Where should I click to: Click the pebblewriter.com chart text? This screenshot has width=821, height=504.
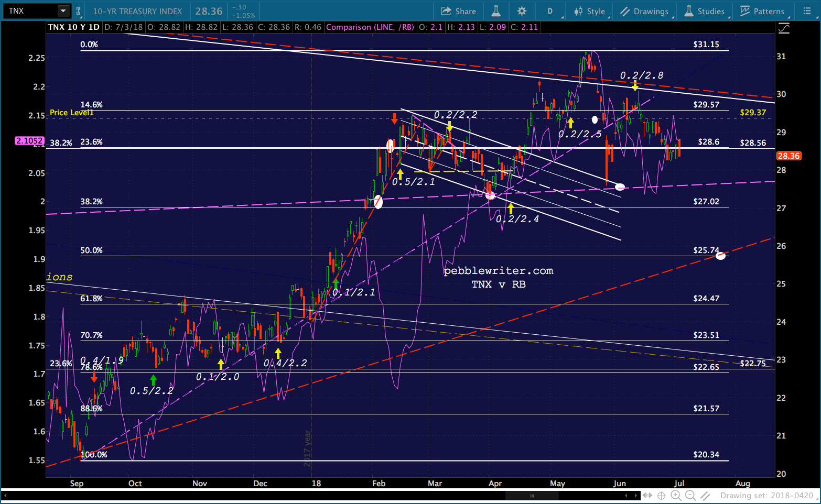[x=499, y=271]
